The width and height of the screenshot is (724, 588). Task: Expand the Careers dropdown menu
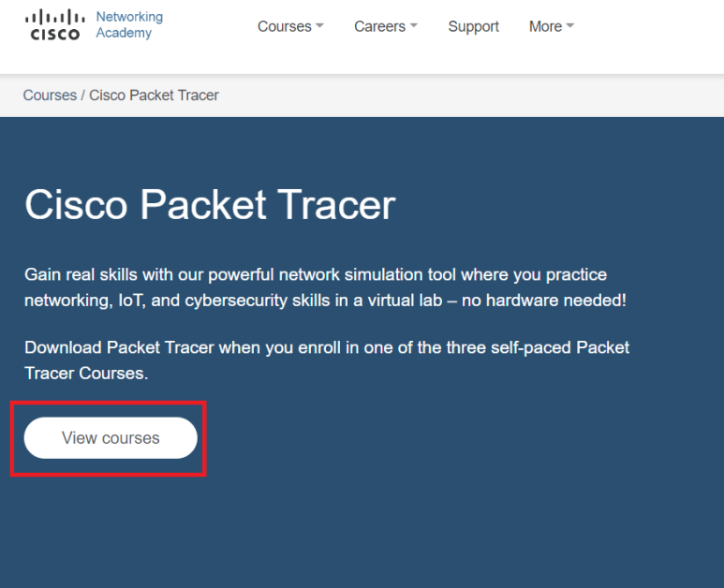(x=386, y=26)
